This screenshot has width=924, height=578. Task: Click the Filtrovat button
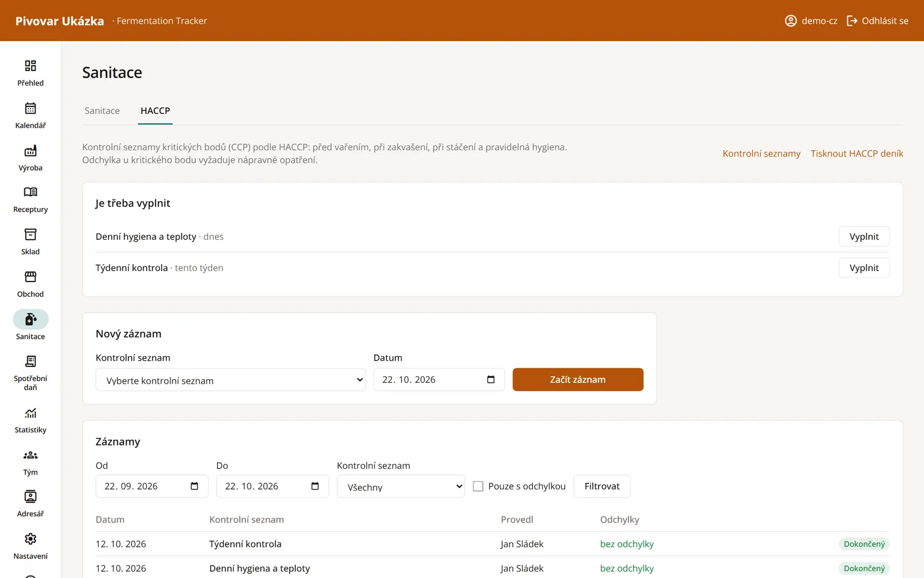click(602, 486)
